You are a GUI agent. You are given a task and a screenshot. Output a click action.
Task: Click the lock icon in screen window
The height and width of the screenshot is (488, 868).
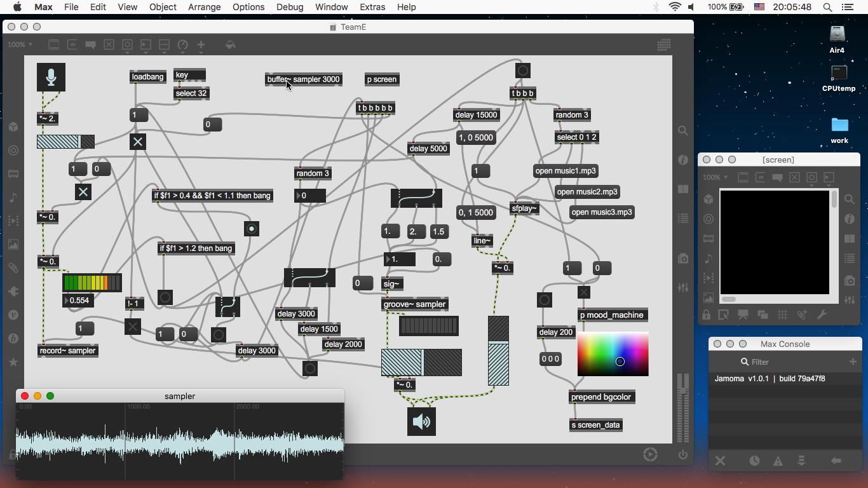point(707,315)
